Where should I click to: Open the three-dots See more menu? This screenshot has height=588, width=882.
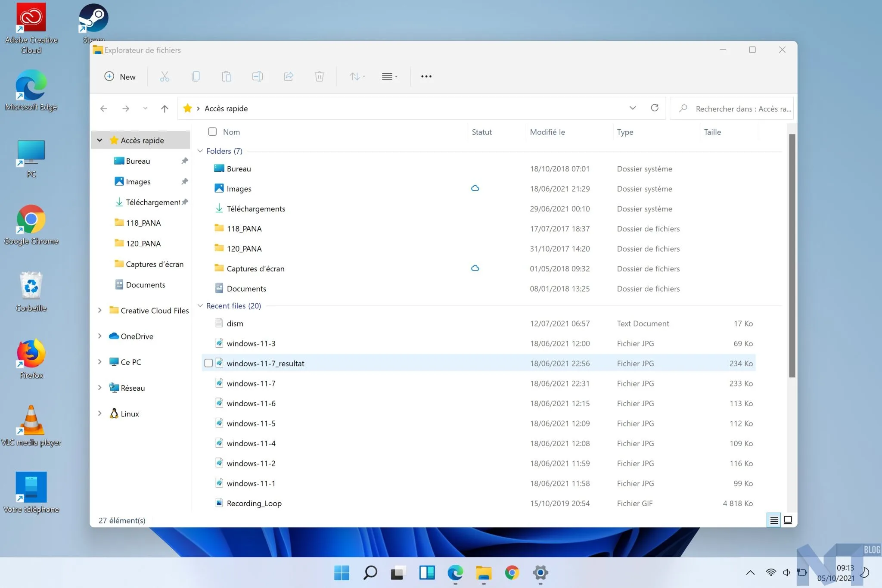tap(426, 77)
